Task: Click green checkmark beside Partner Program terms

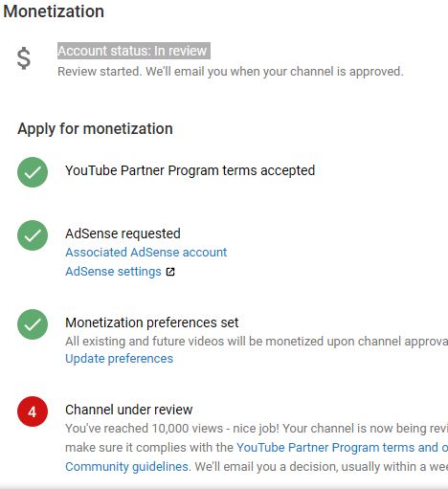Action: pyautogui.click(x=33, y=172)
